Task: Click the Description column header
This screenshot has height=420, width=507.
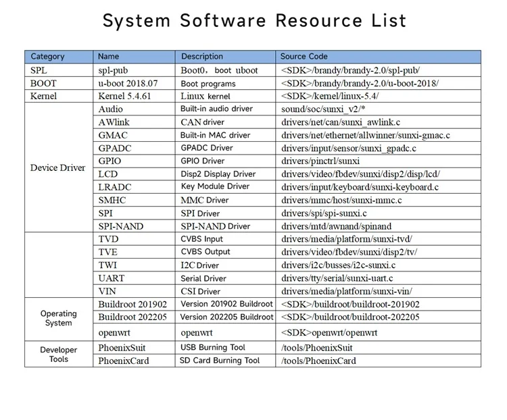Action: point(202,57)
